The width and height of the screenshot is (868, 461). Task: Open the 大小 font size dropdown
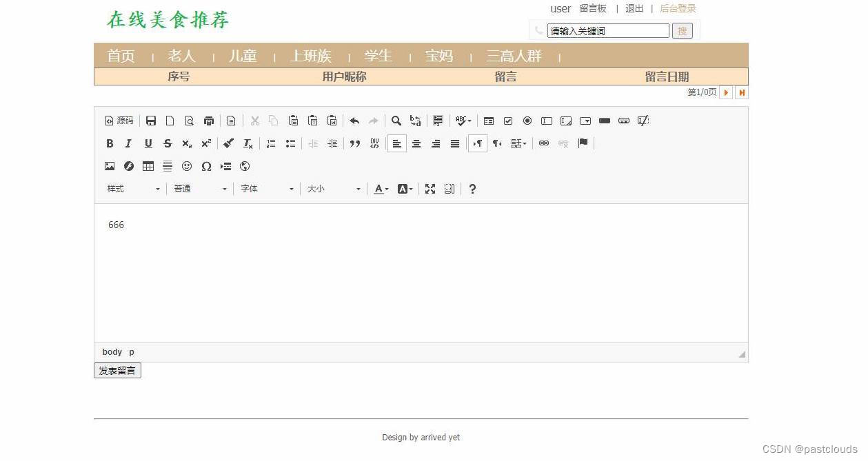(334, 189)
